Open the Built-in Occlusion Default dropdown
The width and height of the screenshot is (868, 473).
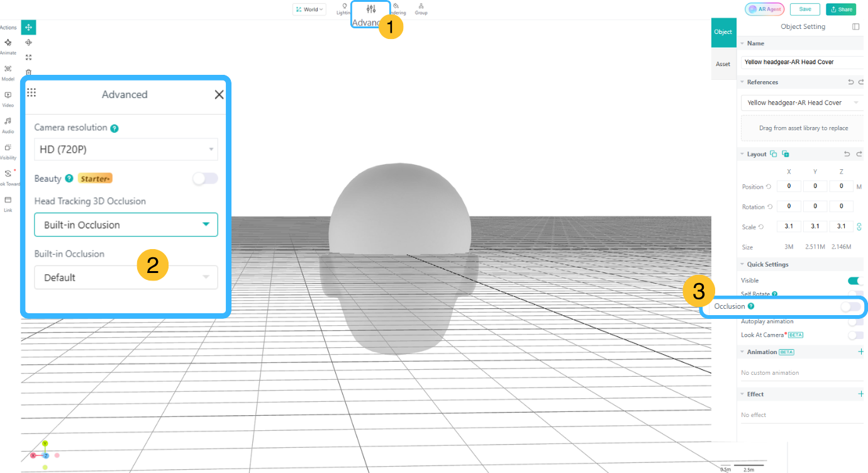click(x=126, y=277)
